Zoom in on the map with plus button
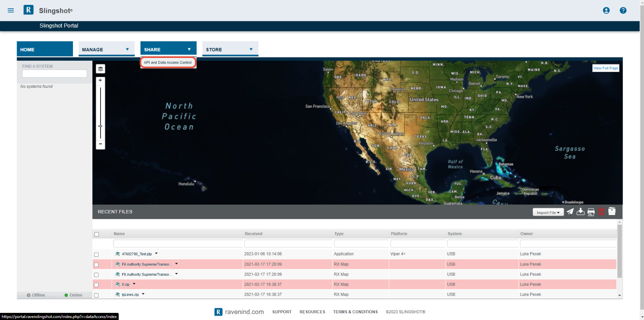The width and height of the screenshot is (644, 320). [100, 80]
